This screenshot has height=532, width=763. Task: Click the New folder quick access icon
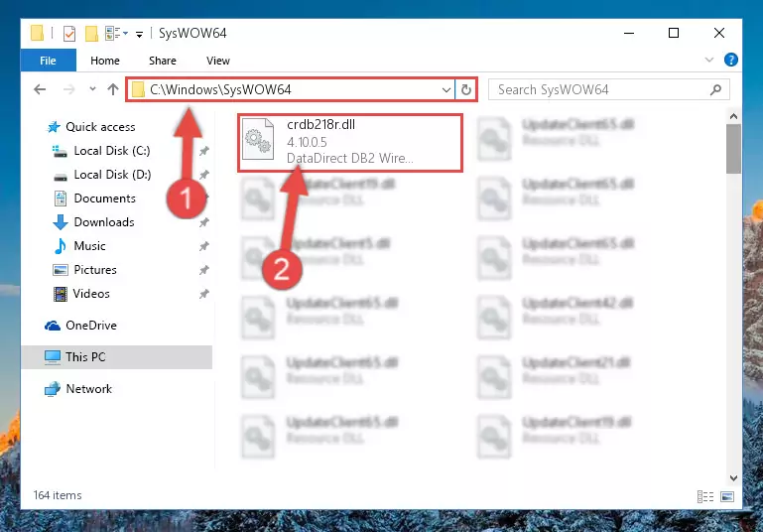[x=91, y=33]
